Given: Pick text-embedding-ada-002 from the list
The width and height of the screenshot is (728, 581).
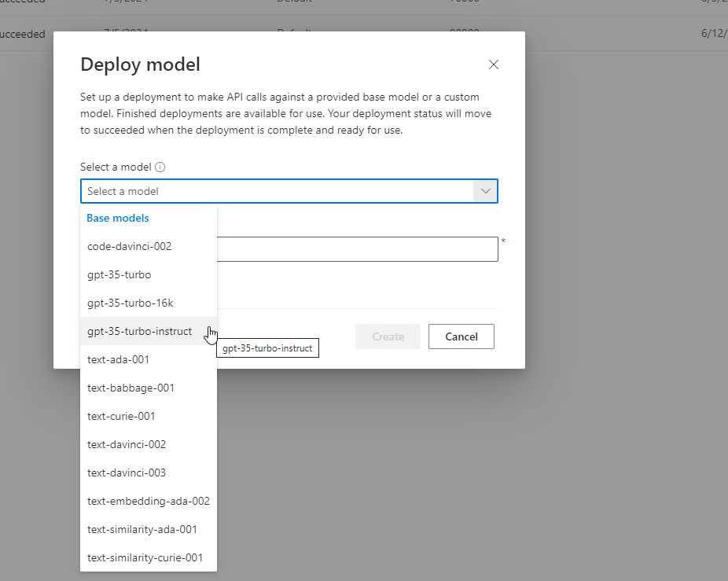Looking at the screenshot, I should pyautogui.click(x=149, y=501).
